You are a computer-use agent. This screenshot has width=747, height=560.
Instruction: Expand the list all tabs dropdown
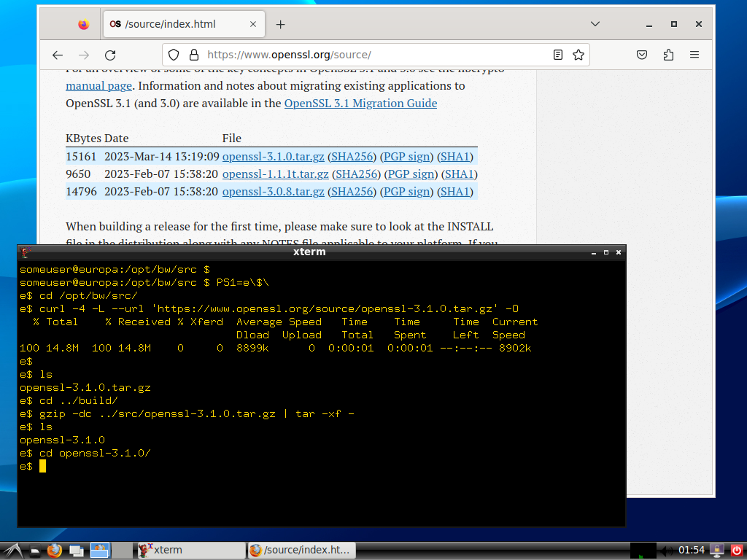tap(595, 24)
